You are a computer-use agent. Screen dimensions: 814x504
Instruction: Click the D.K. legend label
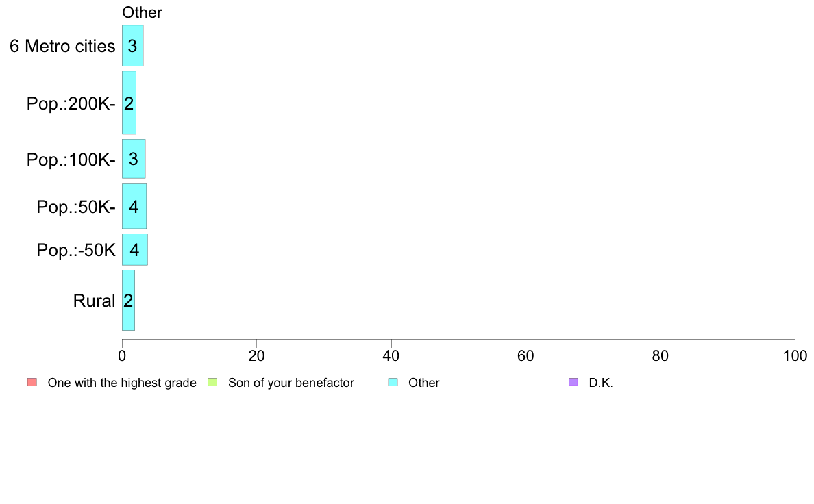point(601,383)
